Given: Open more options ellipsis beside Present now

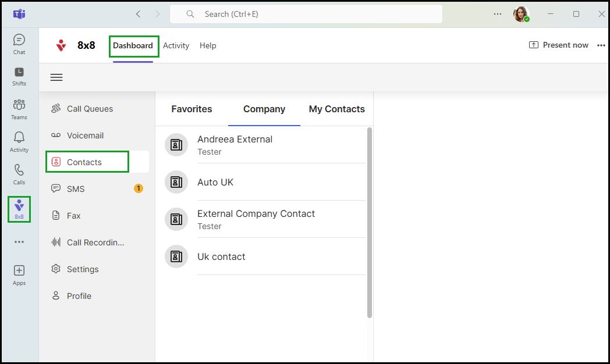Looking at the screenshot, I should pyautogui.click(x=601, y=45).
